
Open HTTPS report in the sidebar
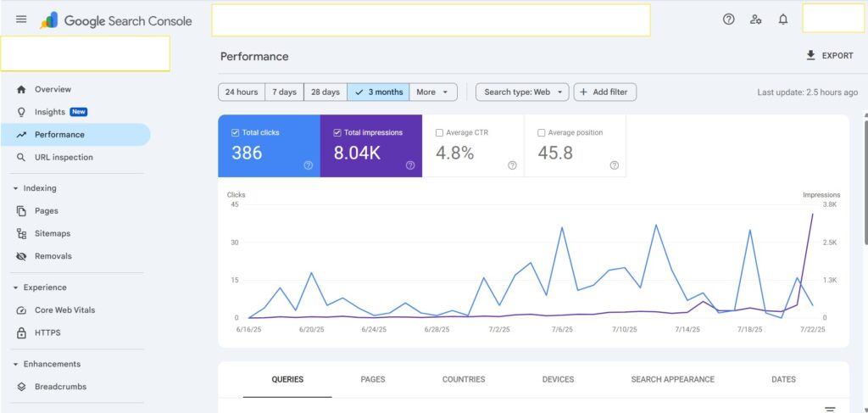(75, 332)
